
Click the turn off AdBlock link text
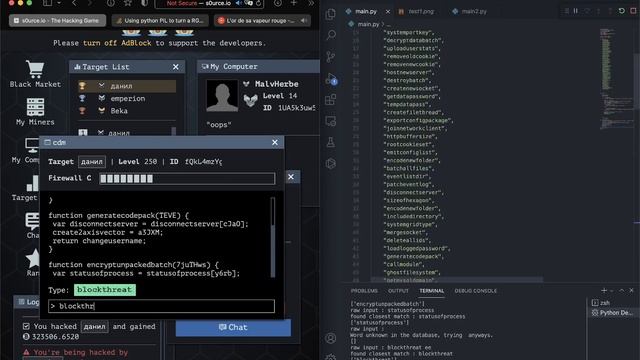[x=117, y=43]
